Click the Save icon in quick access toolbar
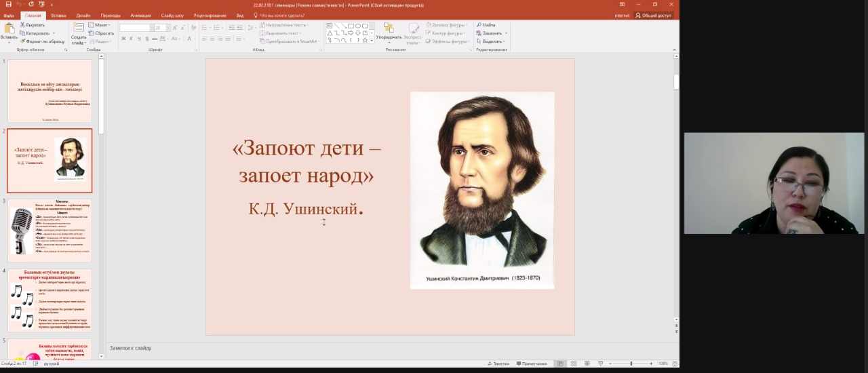Image resolution: width=868 pixels, height=373 pixels. click(8, 4)
